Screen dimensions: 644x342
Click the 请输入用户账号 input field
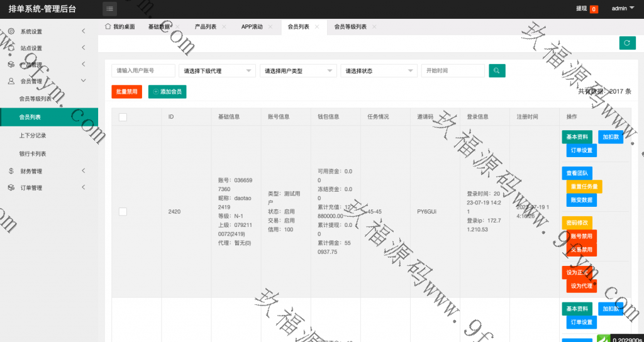coord(143,71)
